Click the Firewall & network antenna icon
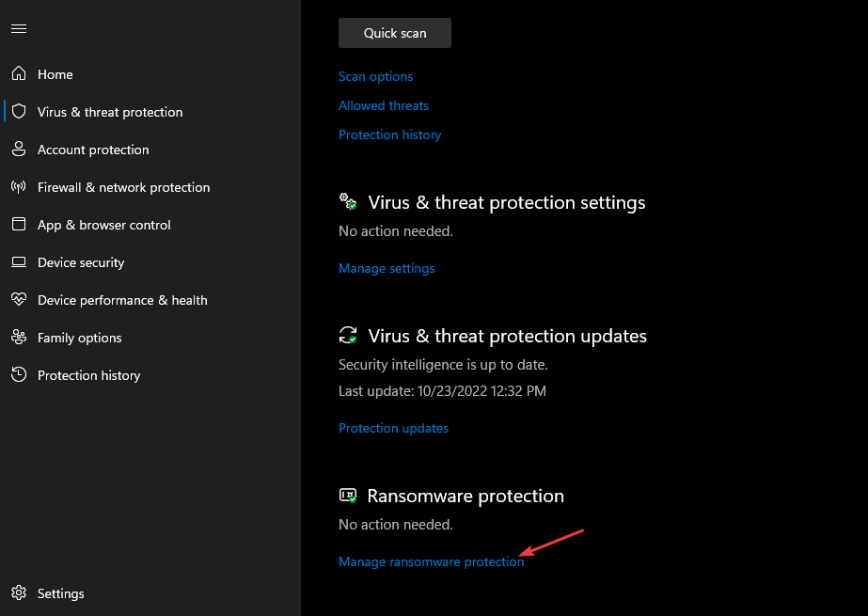 tap(19, 186)
